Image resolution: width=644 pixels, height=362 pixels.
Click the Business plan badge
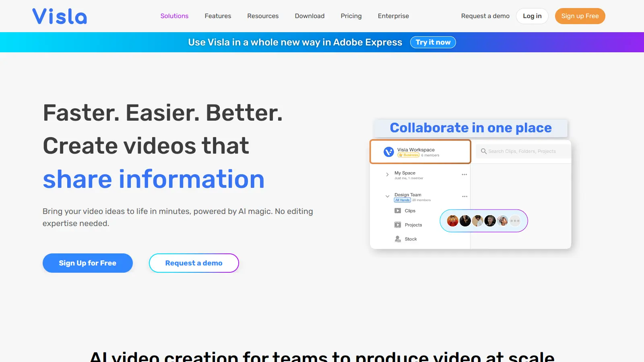coord(409,154)
